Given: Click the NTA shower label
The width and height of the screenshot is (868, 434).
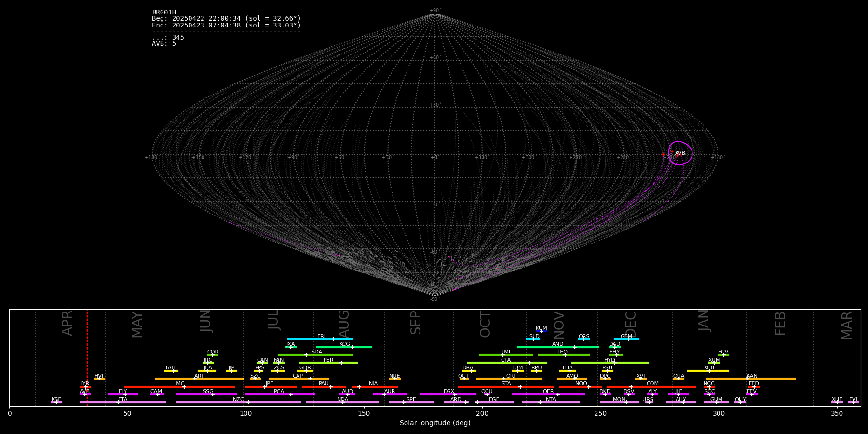Looking at the screenshot, I should coord(551,400).
